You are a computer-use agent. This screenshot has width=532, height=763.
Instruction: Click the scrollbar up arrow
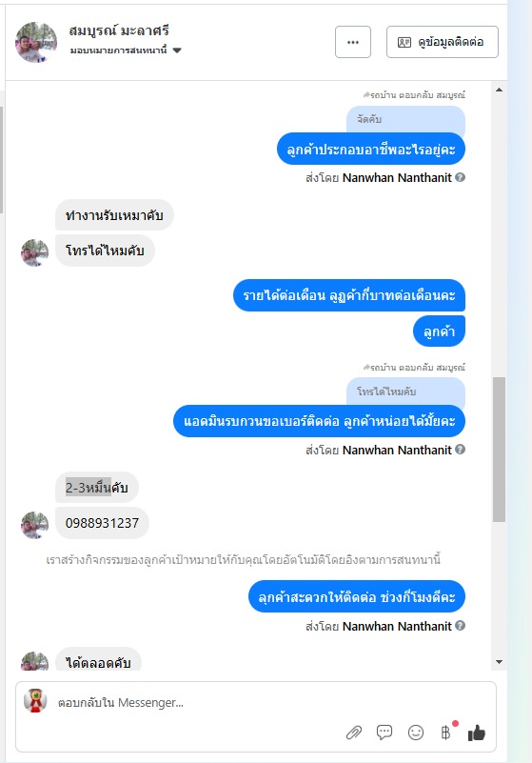pos(499,90)
